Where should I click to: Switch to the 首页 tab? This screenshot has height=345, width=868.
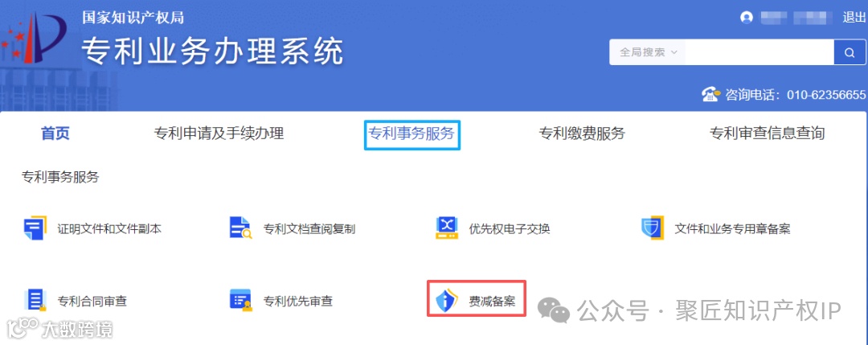pyautogui.click(x=55, y=133)
